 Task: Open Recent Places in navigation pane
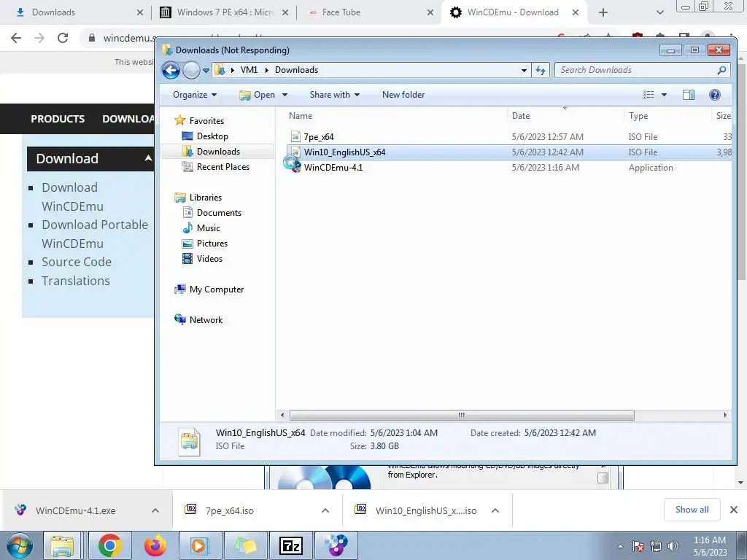[x=216, y=167]
